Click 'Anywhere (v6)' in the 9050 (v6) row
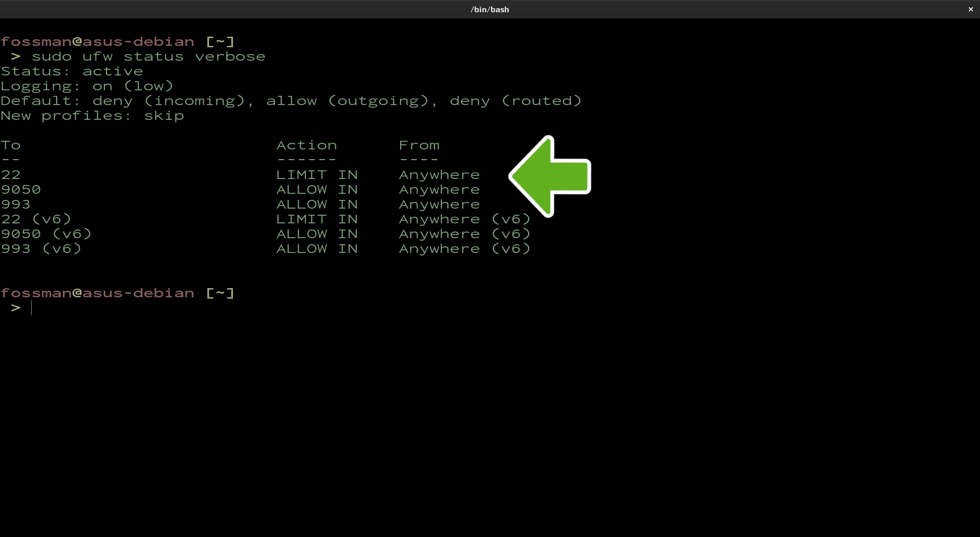The height and width of the screenshot is (537, 980). tap(464, 234)
